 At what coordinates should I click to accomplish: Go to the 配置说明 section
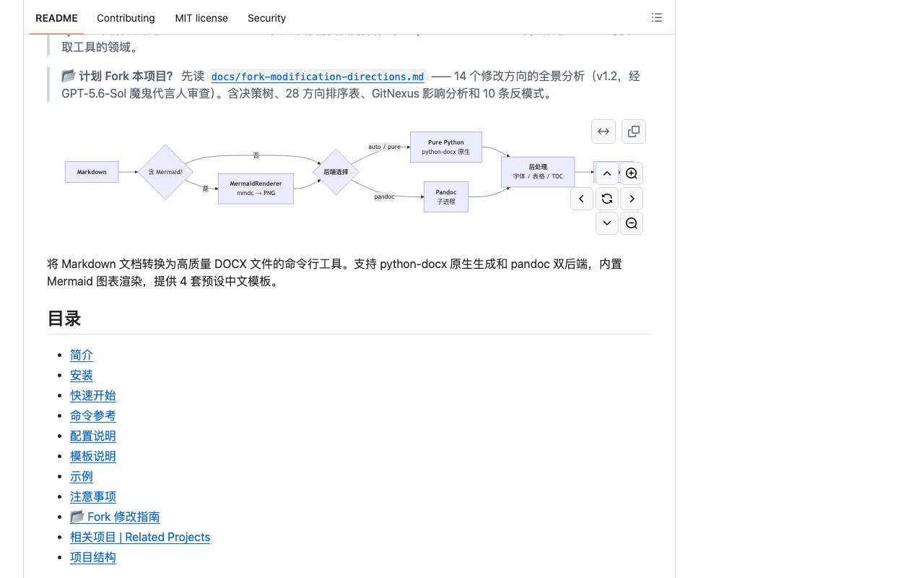[x=93, y=436]
